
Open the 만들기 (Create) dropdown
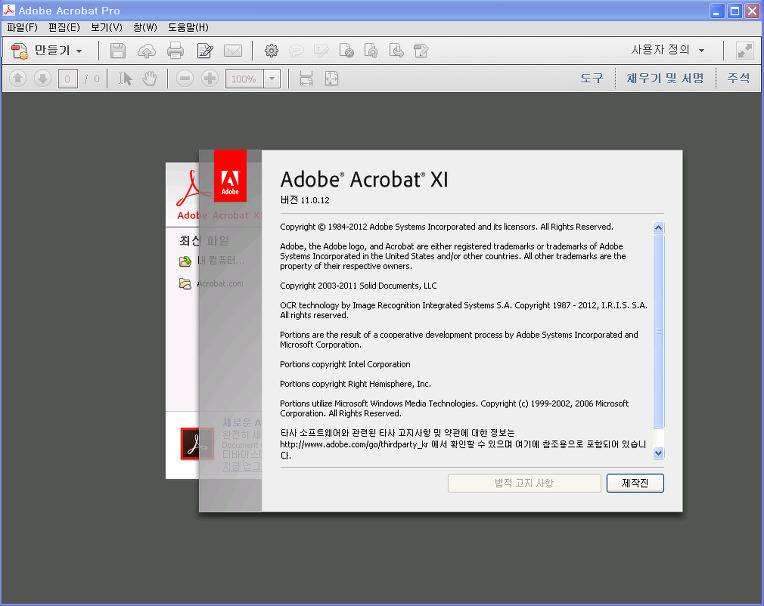[46, 51]
